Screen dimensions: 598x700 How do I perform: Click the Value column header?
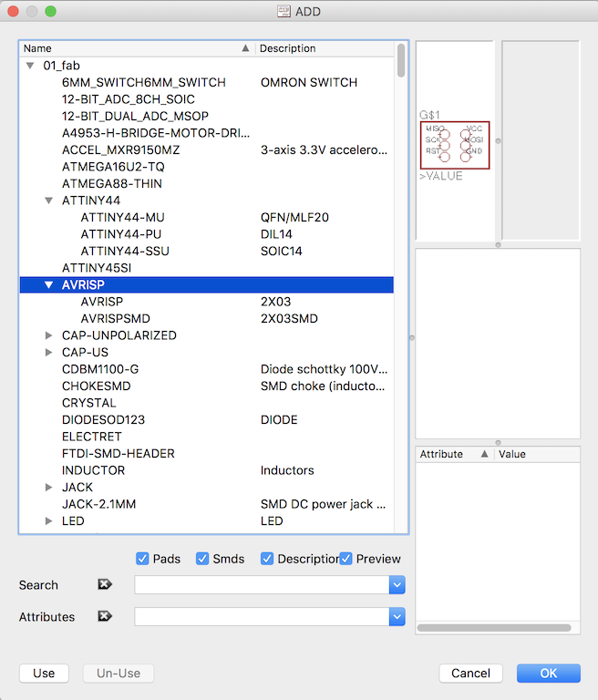pos(537,454)
